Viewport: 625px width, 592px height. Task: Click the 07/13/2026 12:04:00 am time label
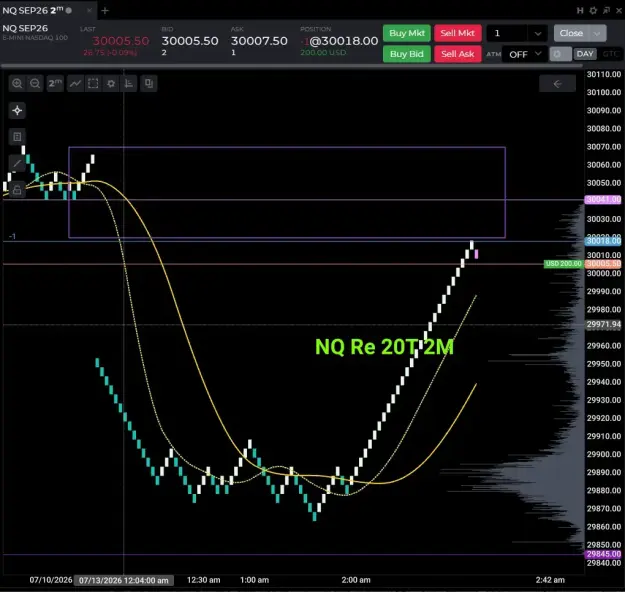click(124, 580)
